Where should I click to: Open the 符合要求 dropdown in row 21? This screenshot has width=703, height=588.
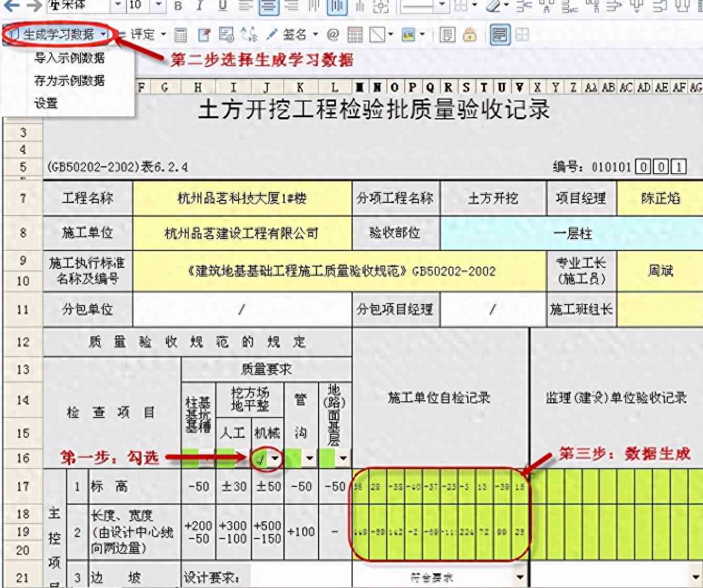pyautogui.click(x=520, y=578)
